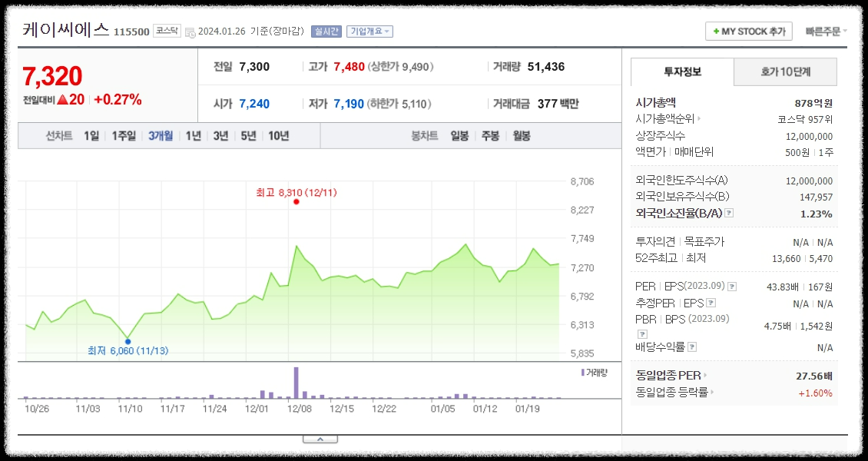Open the help icon next to PER EPS(2023.09)

(x=732, y=286)
